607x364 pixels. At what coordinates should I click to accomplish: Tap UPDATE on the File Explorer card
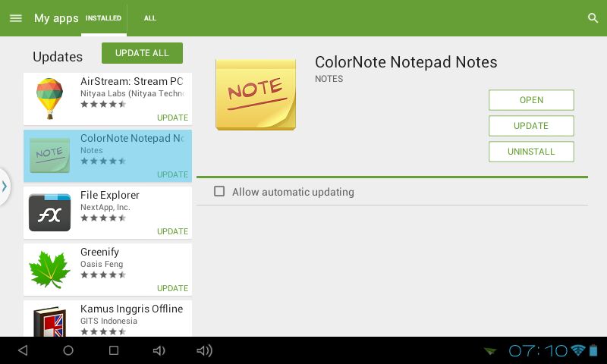pos(172,231)
